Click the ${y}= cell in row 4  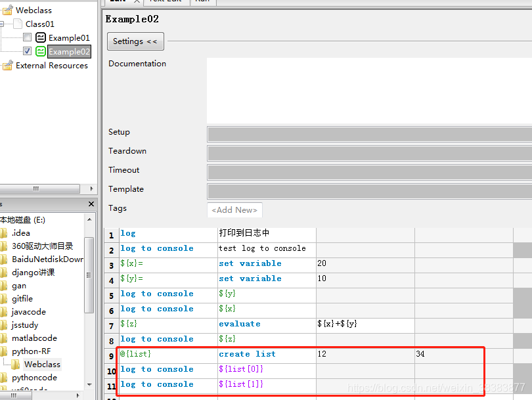[x=168, y=280]
